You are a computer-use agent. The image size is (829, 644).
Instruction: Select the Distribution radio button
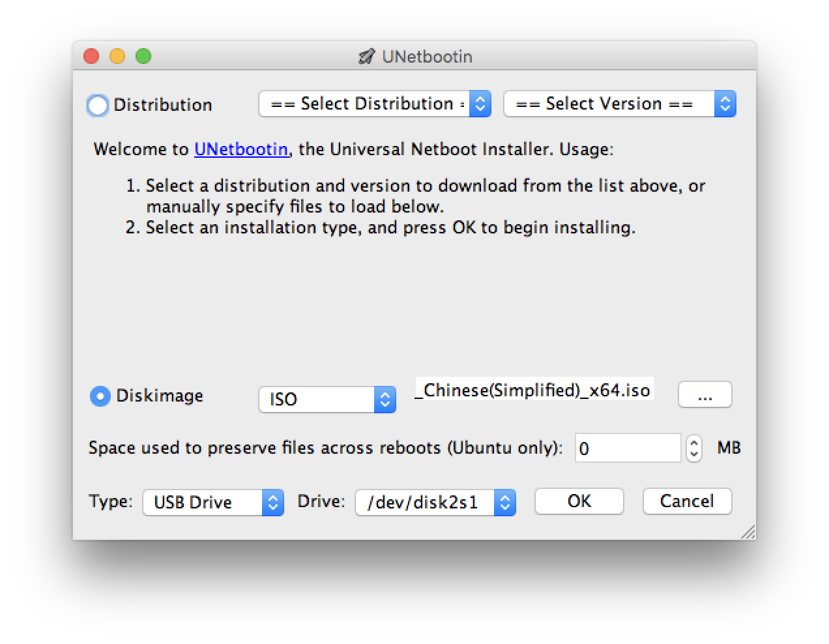[98, 105]
